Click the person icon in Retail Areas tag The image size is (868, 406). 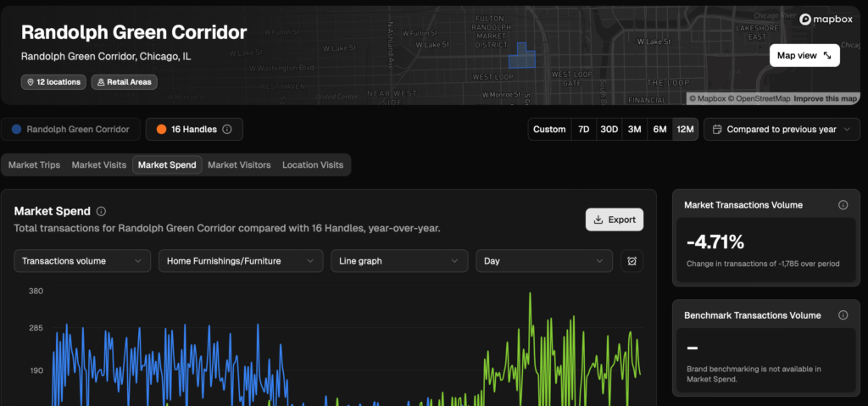click(101, 82)
